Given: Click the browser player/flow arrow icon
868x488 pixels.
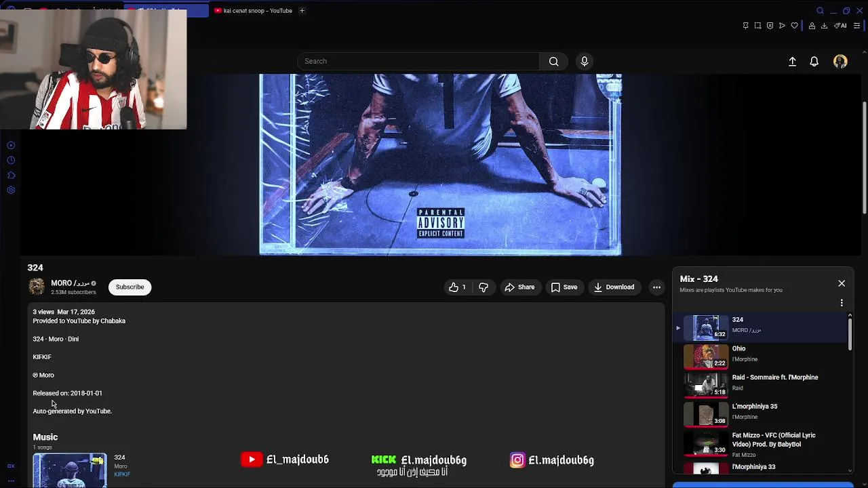Looking at the screenshot, I should tap(782, 26).
